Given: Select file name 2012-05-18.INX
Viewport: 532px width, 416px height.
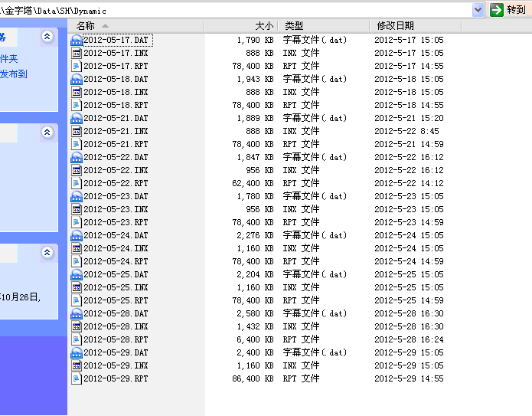Looking at the screenshot, I should tap(116, 92).
